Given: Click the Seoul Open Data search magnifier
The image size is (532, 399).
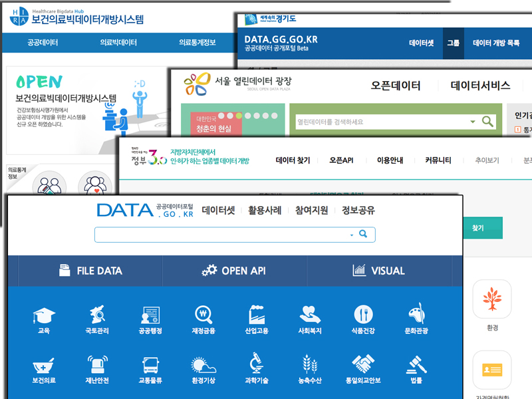Looking at the screenshot, I should [x=487, y=122].
